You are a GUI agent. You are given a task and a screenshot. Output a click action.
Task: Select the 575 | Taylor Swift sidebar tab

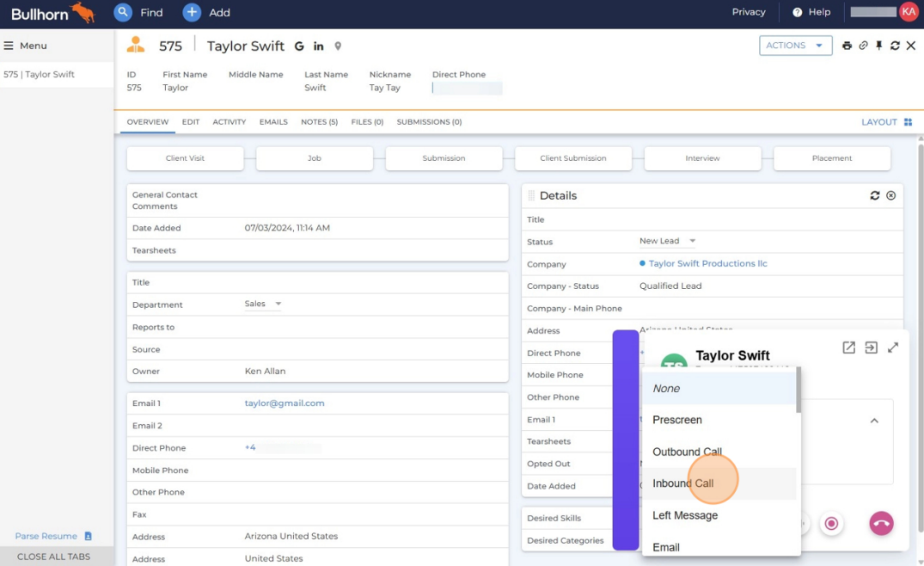pos(57,74)
